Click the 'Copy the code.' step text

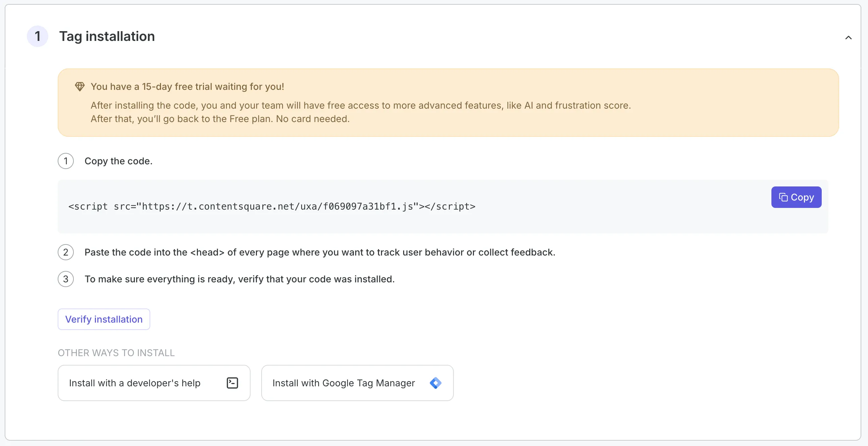pyautogui.click(x=118, y=161)
